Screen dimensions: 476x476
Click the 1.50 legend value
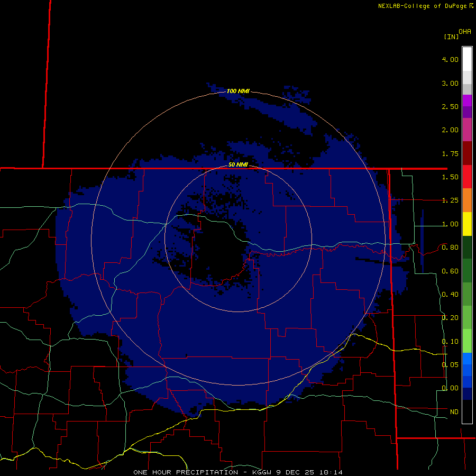click(x=450, y=177)
